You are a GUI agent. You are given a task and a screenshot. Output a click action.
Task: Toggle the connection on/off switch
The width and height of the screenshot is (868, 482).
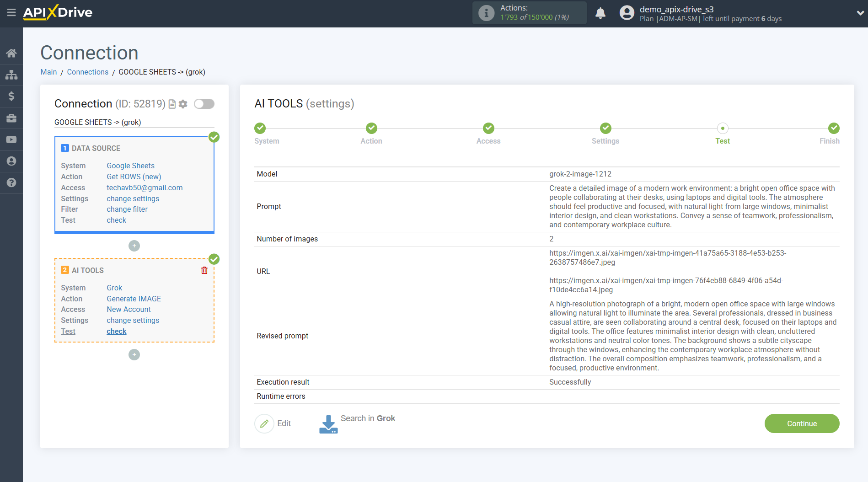point(204,104)
